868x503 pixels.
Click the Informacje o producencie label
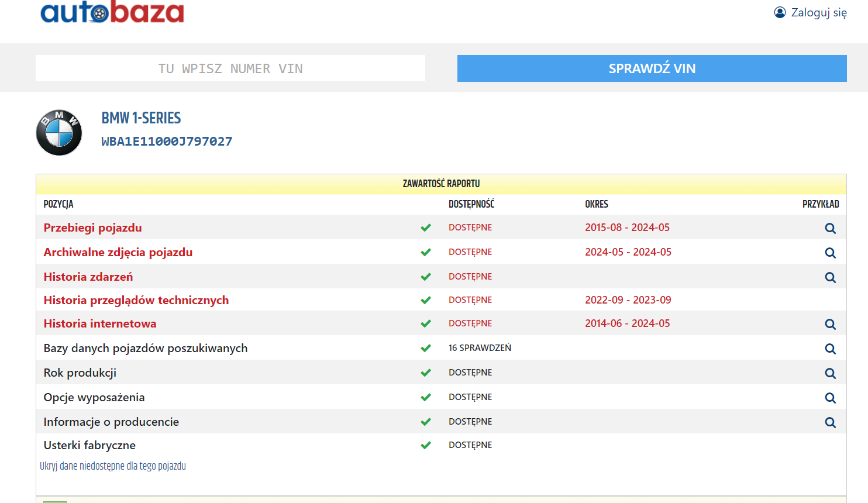[x=111, y=422]
